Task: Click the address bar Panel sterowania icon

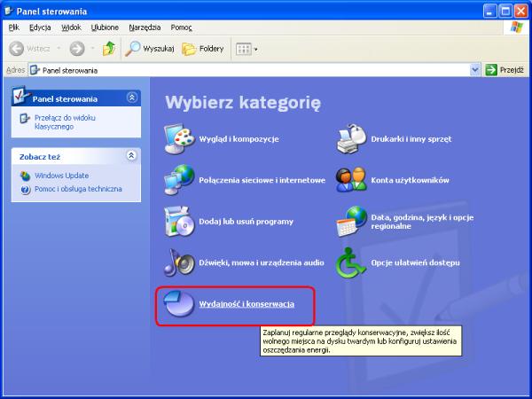Action: (x=35, y=70)
